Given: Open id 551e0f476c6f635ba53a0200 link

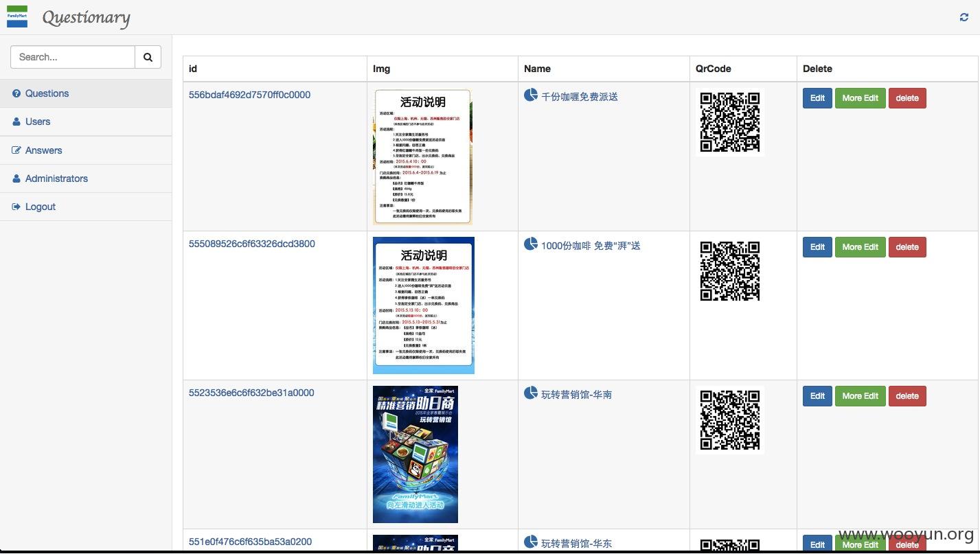Looking at the screenshot, I should pyautogui.click(x=250, y=542).
